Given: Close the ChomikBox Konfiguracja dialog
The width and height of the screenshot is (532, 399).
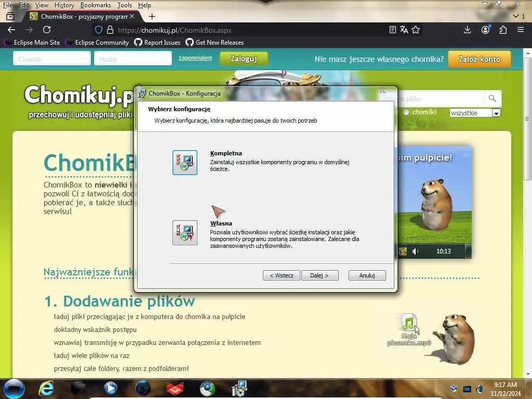Looking at the screenshot, I should [382, 91].
